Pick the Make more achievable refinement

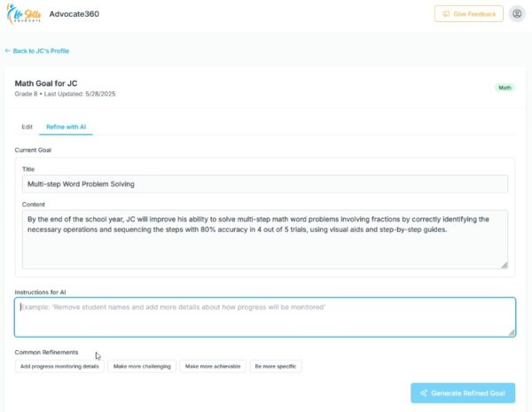(x=213, y=366)
